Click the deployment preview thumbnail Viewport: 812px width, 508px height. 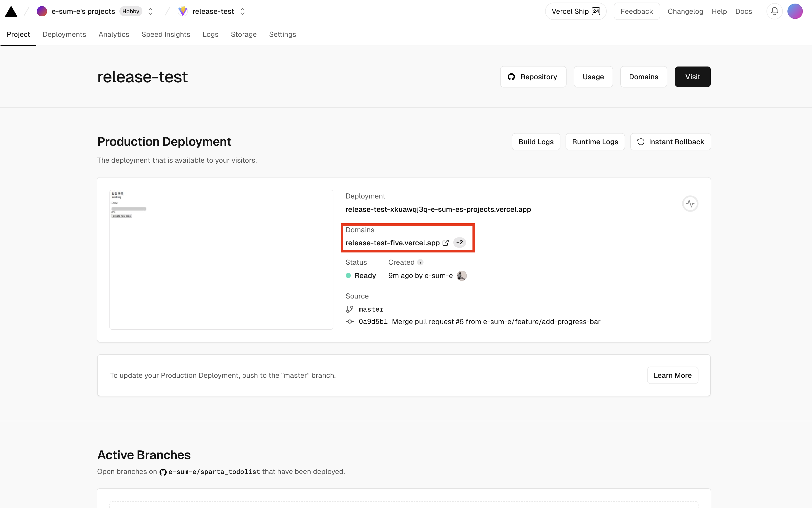click(x=221, y=260)
